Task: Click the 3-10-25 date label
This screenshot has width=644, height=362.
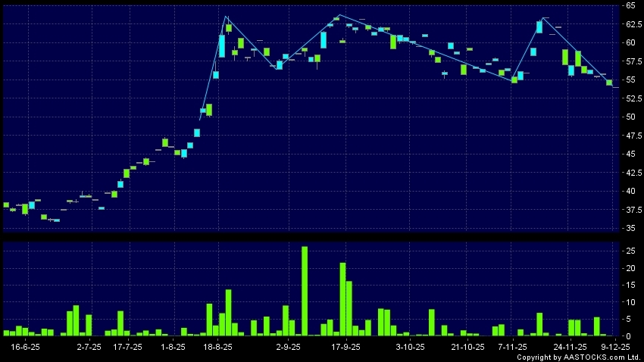Action: tap(411, 346)
